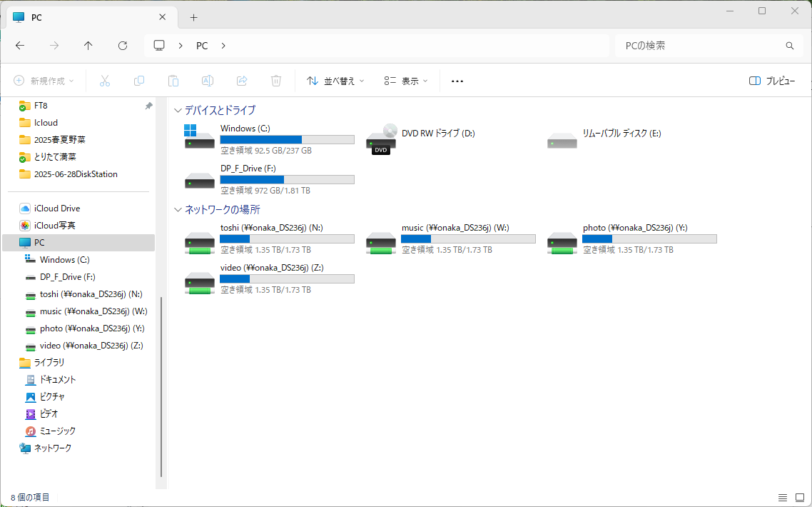Open the 並べ替え sort dropdown
Screen dimensions: 812x507
(335, 81)
